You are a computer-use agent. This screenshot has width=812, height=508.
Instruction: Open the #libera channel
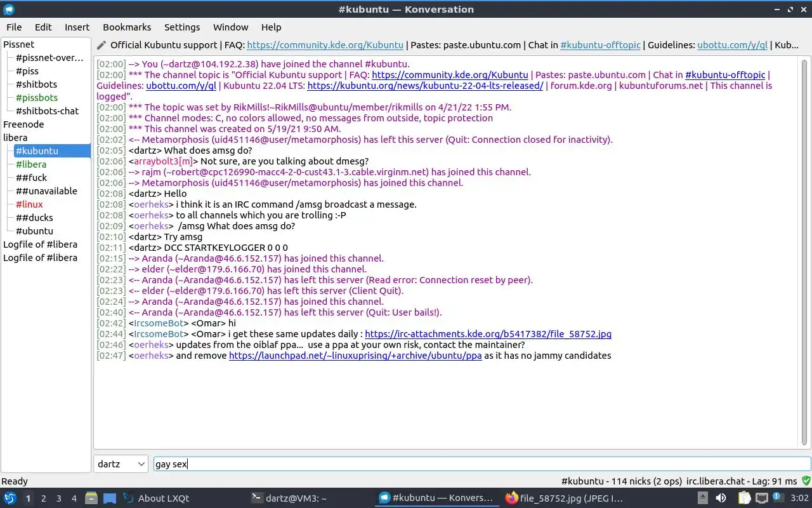[x=31, y=164]
